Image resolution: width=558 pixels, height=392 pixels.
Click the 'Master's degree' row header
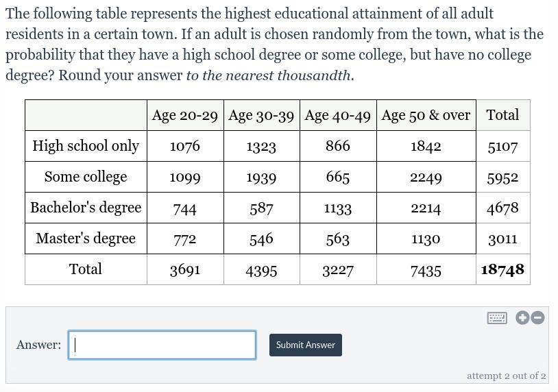pyautogui.click(x=86, y=238)
